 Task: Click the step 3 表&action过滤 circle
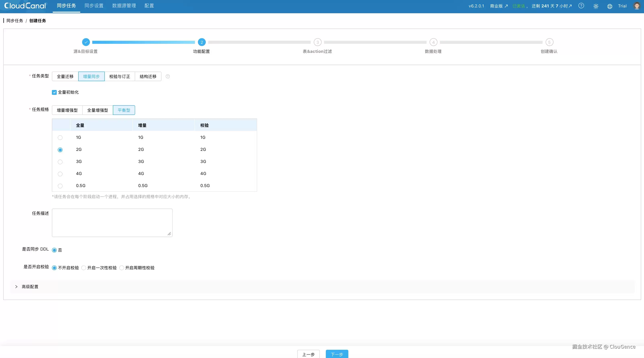(x=318, y=42)
